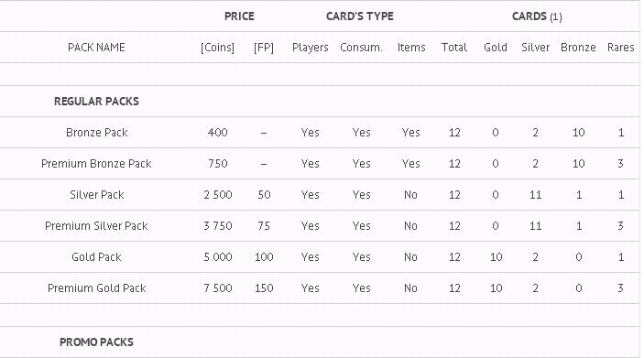Click the Premium Bronze Pack name

pyautogui.click(x=96, y=163)
